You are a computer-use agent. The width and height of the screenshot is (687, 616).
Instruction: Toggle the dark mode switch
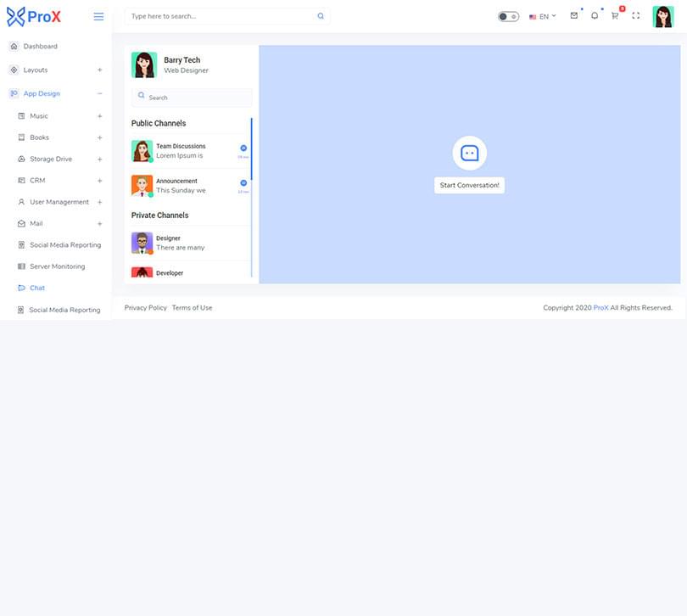point(508,16)
